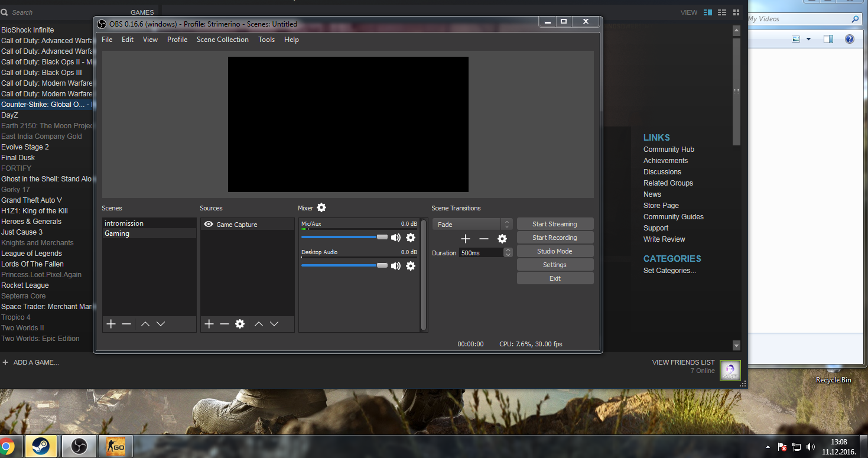Click the OBS icon in the taskbar
The image size is (868, 458).
pyautogui.click(x=79, y=446)
